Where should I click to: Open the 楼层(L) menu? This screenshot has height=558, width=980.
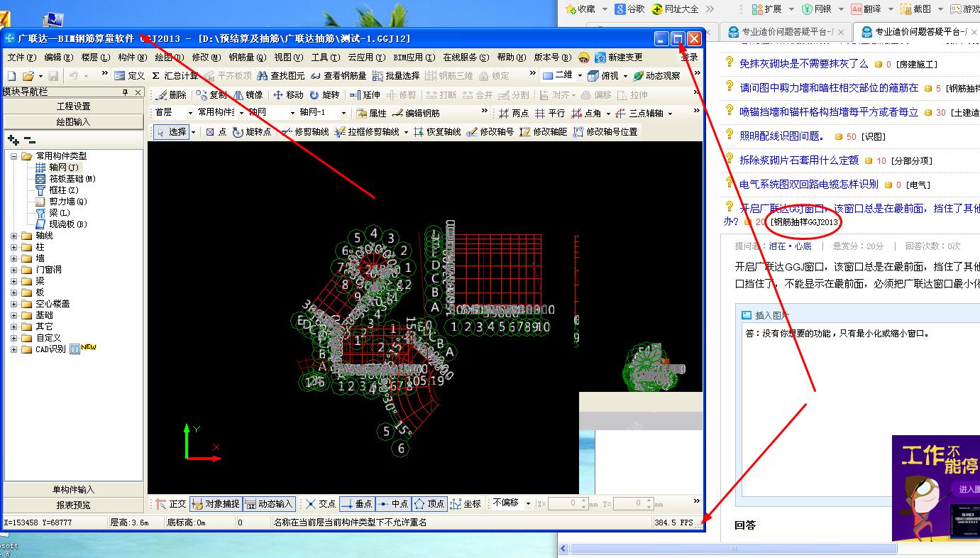coord(95,57)
